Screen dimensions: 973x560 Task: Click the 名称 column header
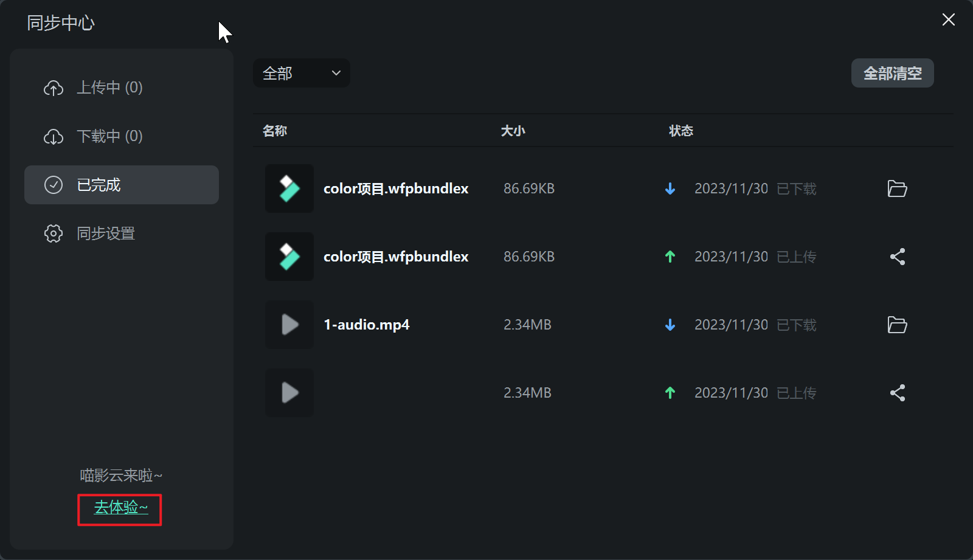point(275,131)
